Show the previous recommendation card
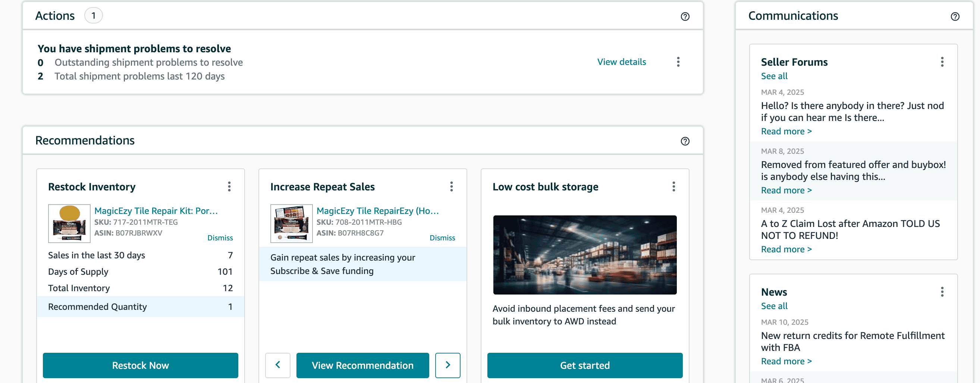The width and height of the screenshot is (980, 383). [278, 365]
